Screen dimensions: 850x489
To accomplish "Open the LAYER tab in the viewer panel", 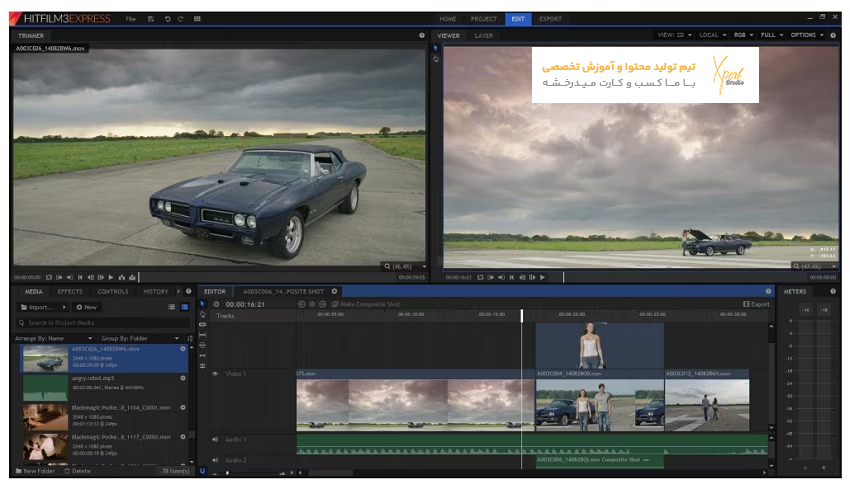I will (x=484, y=36).
